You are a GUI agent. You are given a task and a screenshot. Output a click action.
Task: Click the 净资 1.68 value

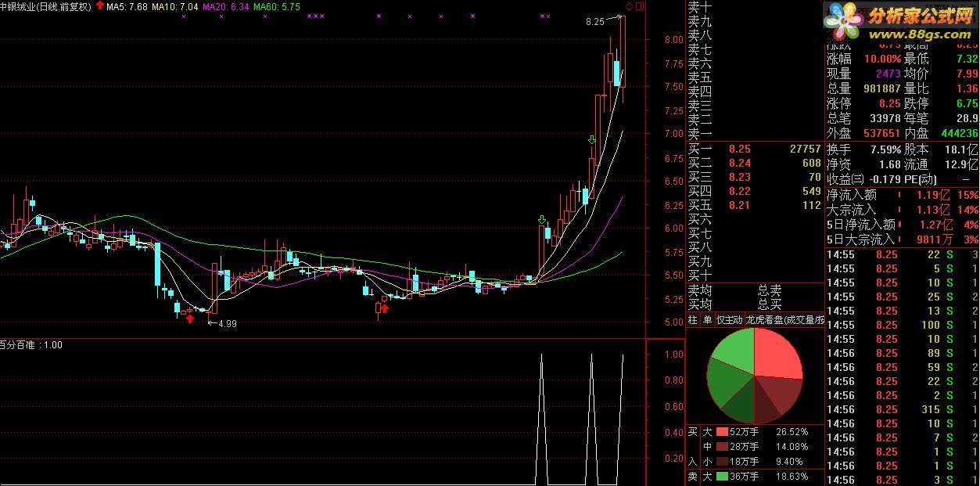(890, 164)
